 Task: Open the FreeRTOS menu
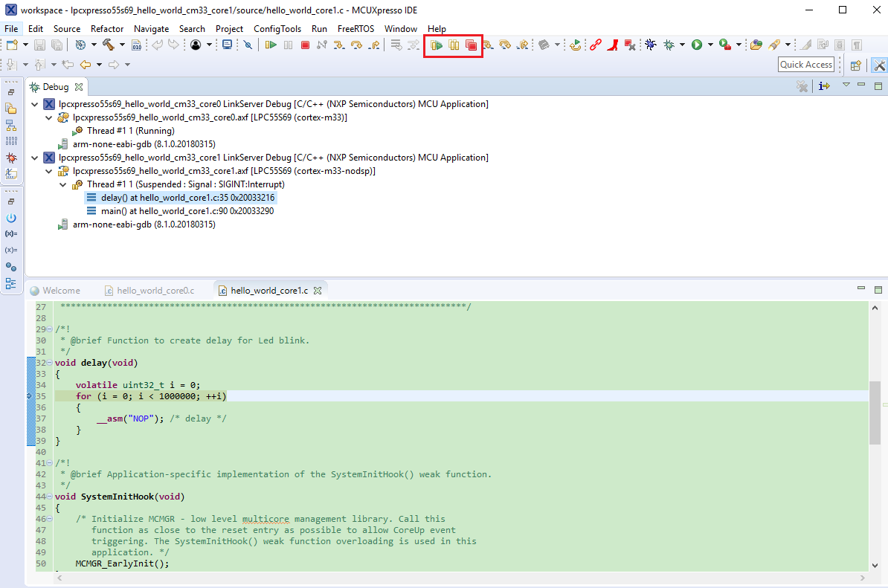[355, 29]
